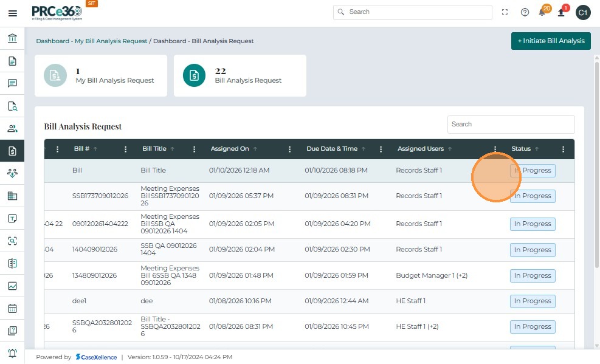This screenshot has width=600, height=364.
Task: Open the chart graph sidebar icon
Action: click(x=12, y=286)
